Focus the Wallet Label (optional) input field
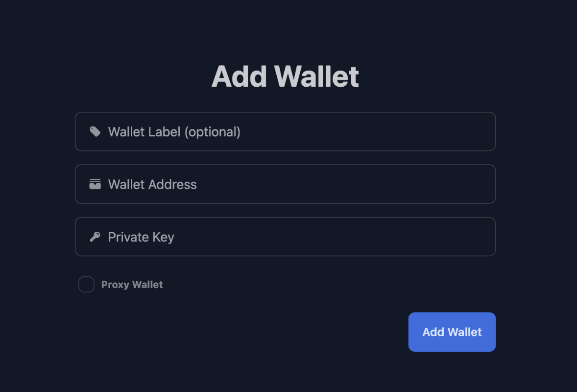This screenshot has width=577, height=392. point(285,131)
